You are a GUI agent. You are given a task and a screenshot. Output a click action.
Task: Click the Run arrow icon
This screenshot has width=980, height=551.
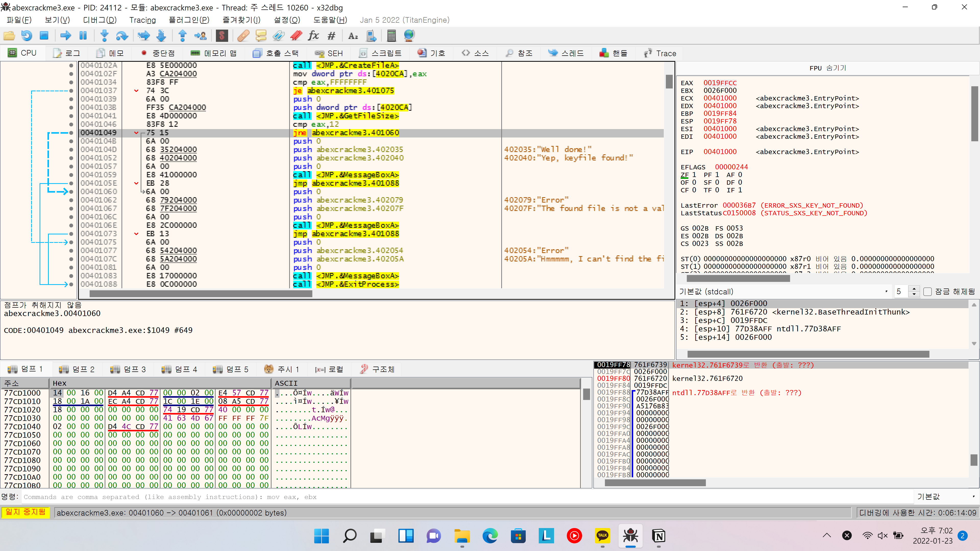66,36
